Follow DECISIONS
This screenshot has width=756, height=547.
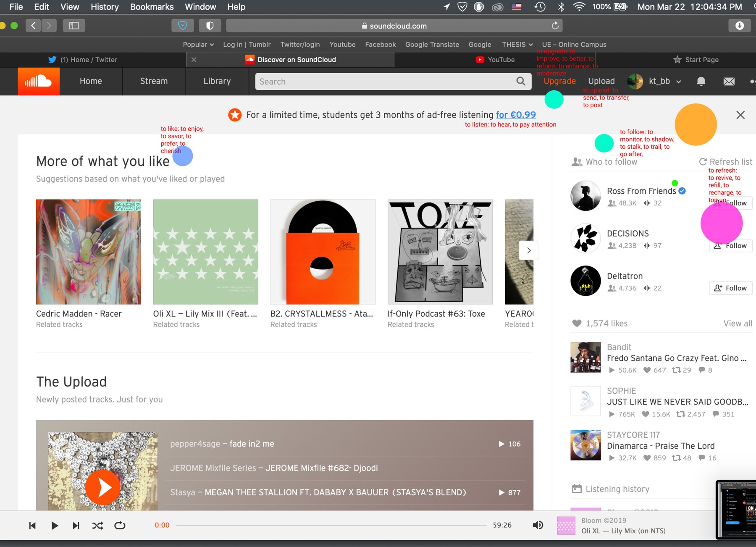[x=730, y=246]
